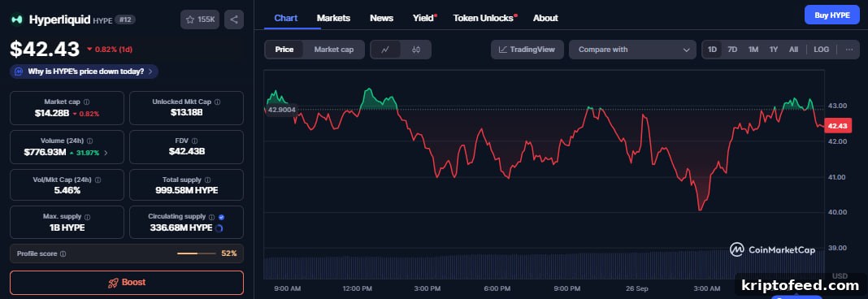This screenshot has width=868, height=299.
Task: Open the News tab
Action: [x=381, y=18]
